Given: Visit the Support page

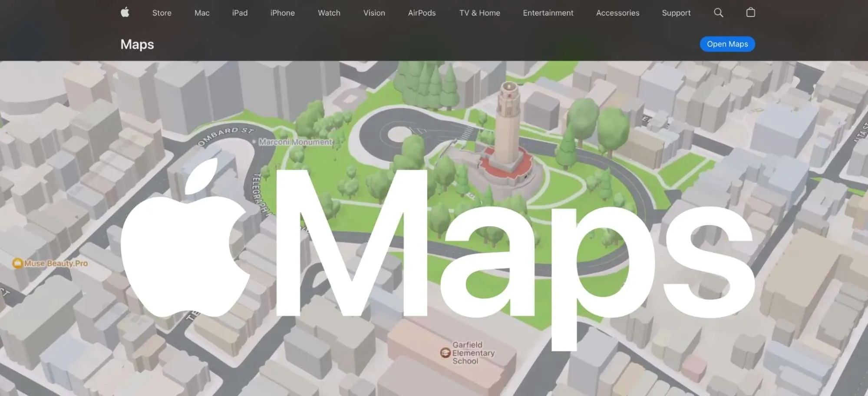Looking at the screenshot, I should (676, 13).
